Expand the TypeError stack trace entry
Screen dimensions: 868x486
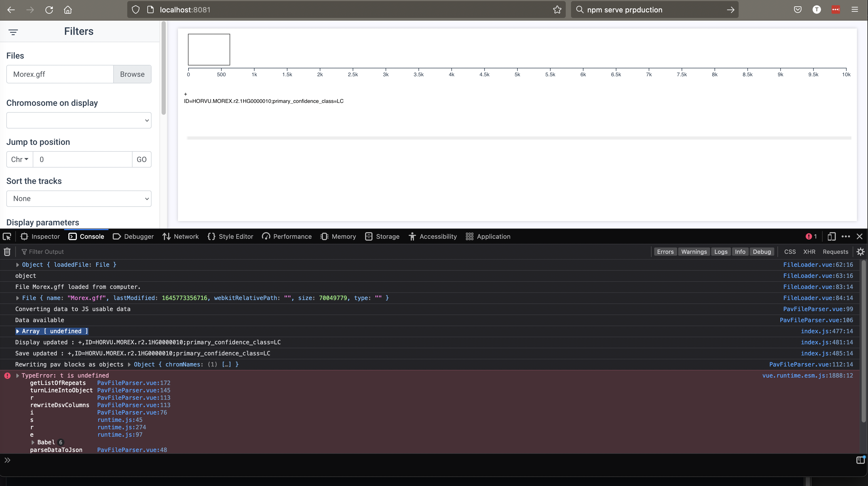pyautogui.click(x=17, y=375)
